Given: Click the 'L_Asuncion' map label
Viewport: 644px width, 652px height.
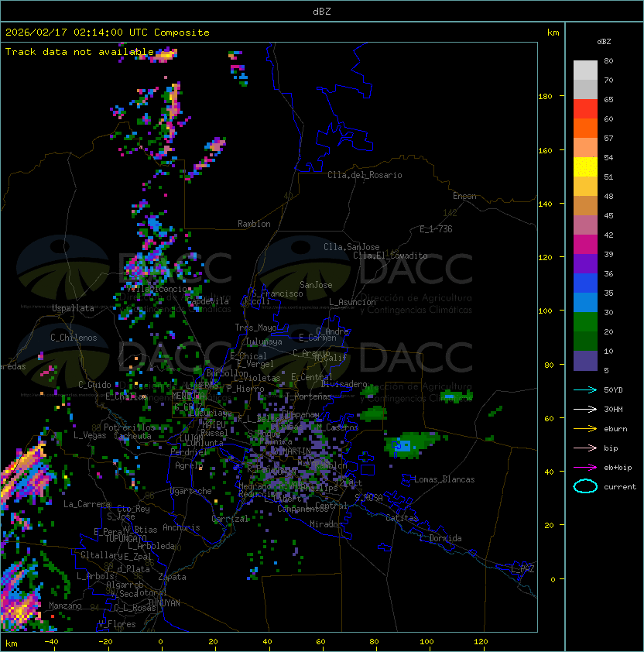Looking at the screenshot, I should click(352, 302).
